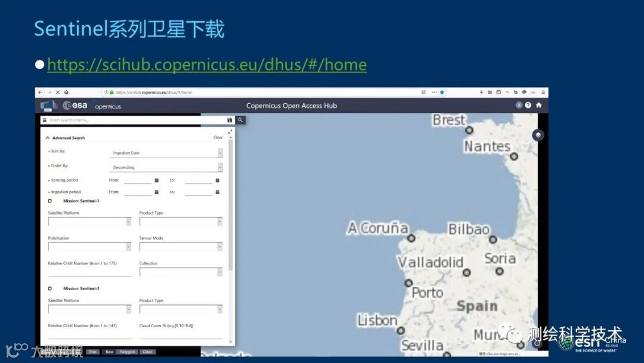Open the scihub.copernicus.eu hyperlink on the slide
The width and height of the screenshot is (644, 363).
[207, 64]
